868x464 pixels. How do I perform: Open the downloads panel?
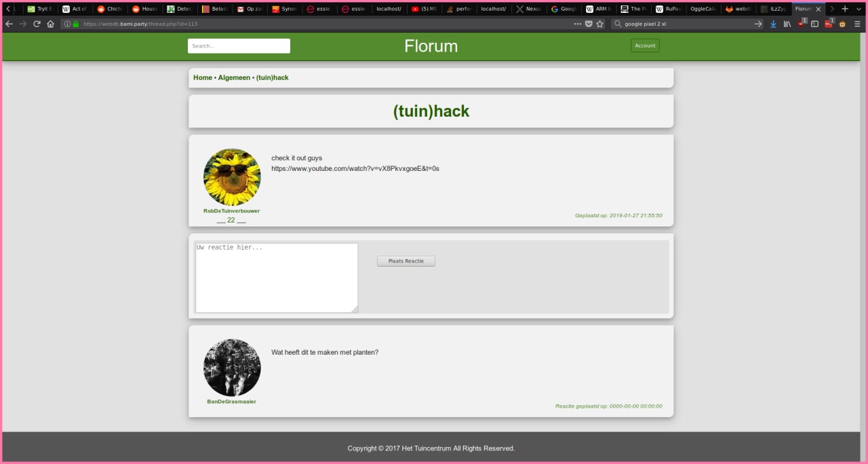[773, 24]
